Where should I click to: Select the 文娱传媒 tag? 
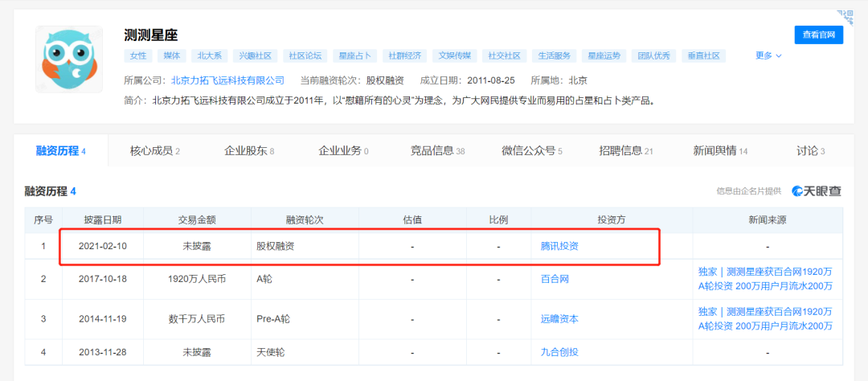pos(454,56)
